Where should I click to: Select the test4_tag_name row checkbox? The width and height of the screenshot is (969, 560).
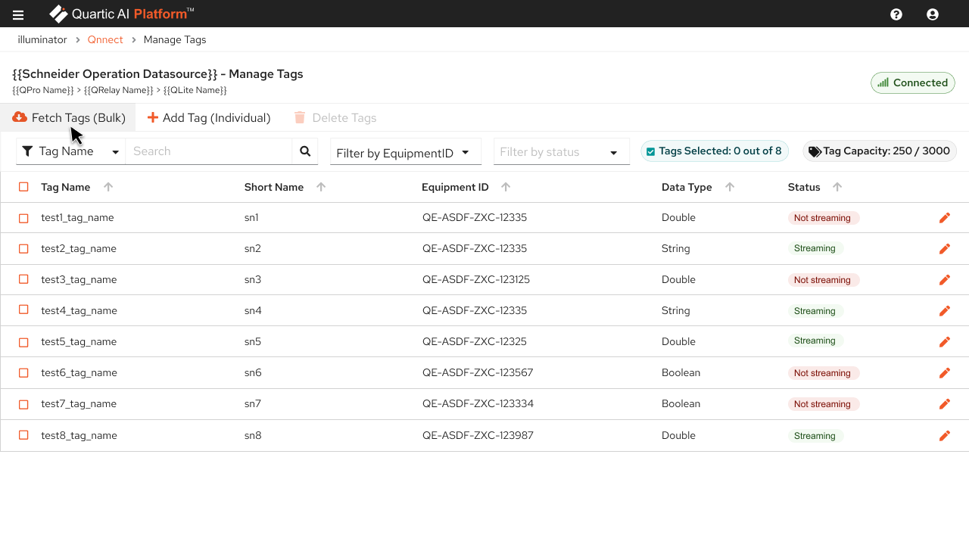23,310
